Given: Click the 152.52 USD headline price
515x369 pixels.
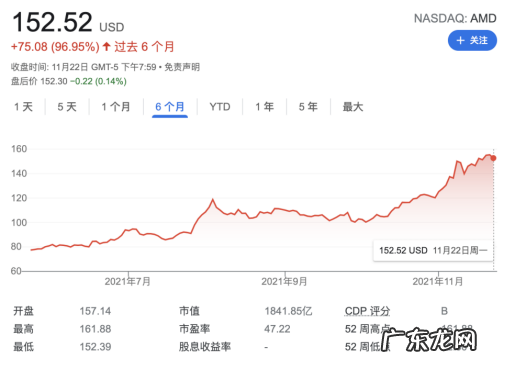Looking at the screenshot, I should (68, 22).
